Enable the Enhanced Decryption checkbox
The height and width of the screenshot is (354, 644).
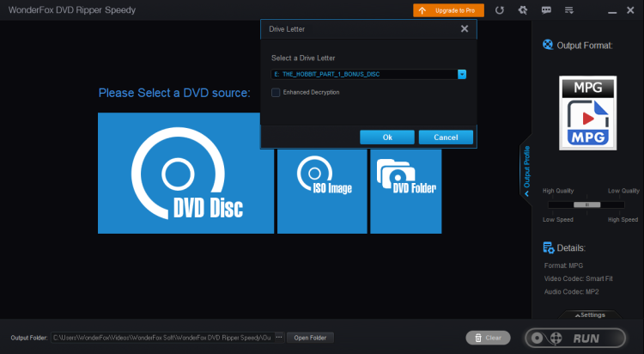coord(276,92)
